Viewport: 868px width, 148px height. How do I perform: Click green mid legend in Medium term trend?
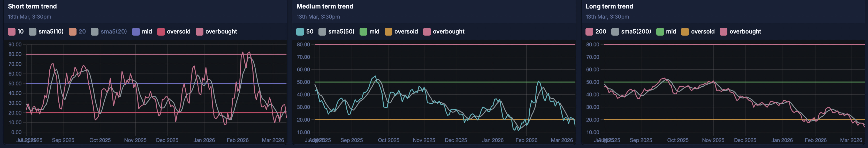point(369,32)
